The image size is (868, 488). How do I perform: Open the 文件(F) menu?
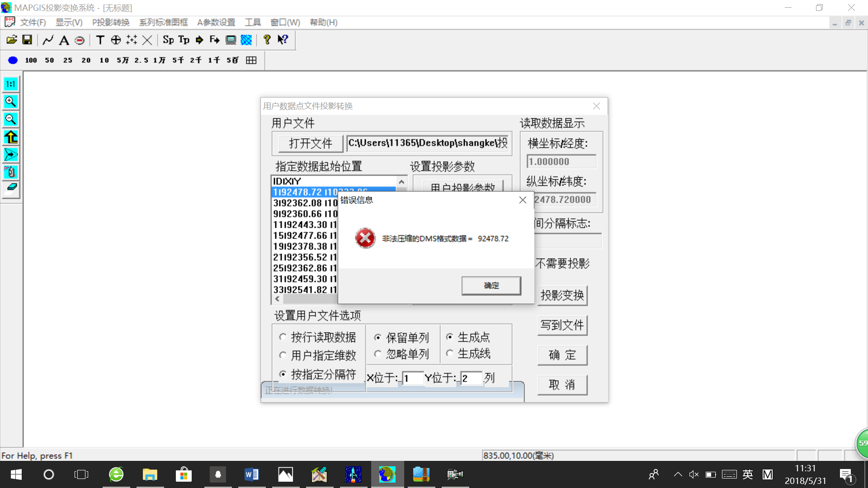33,22
